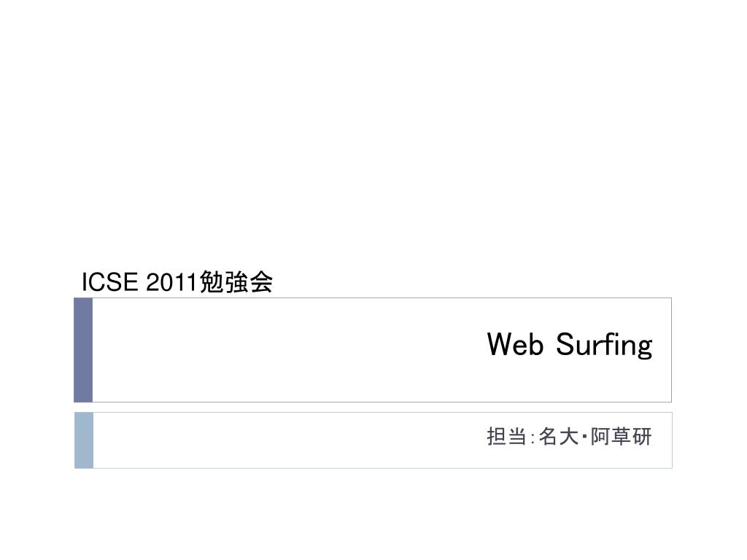Image resolution: width=747 pixels, height=560 pixels.
Task: Click the middle dot between "名大" and "阿草研"
Action: [x=584, y=436]
